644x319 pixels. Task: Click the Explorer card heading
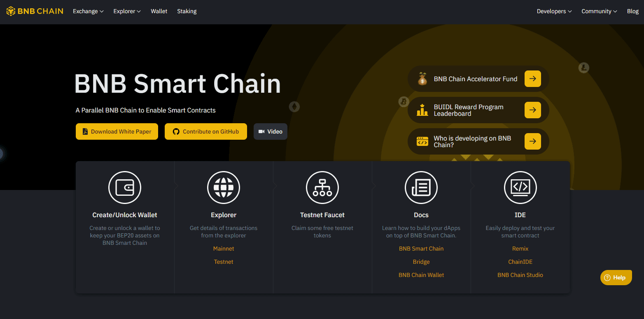click(x=224, y=215)
